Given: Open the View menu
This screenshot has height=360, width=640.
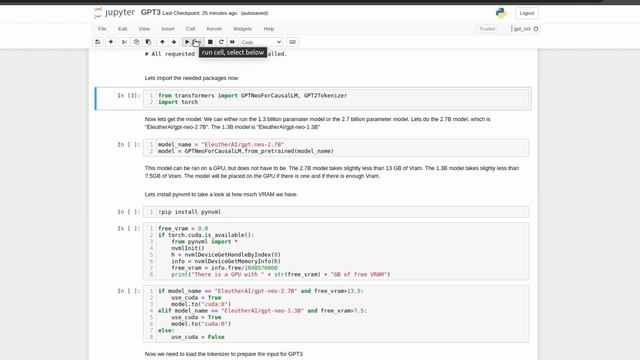Looking at the screenshot, I should [x=144, y=29].
